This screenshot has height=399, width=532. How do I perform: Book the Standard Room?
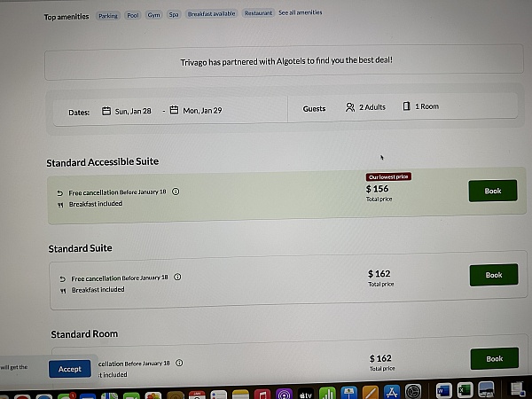click(x=495, y=358)
